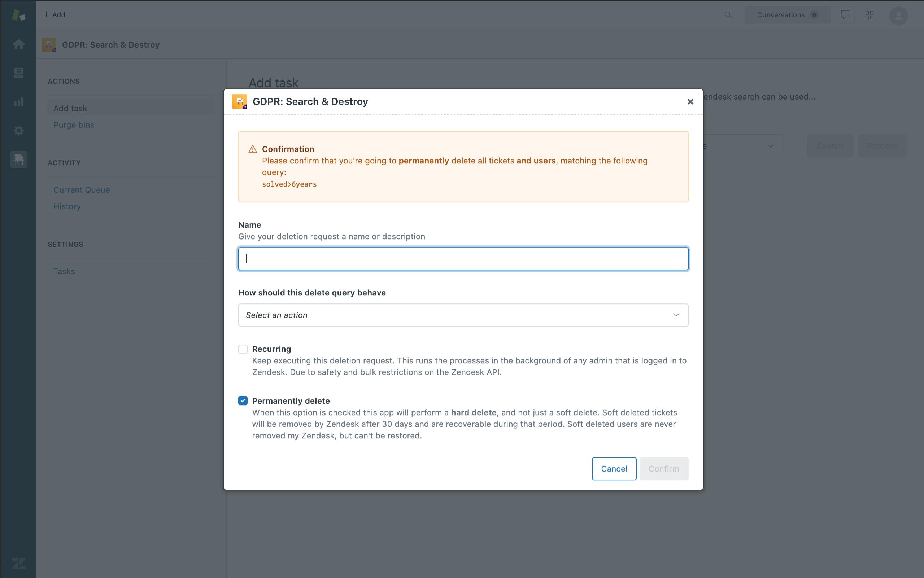
Task: Go to the History link
Action: tap(67, 206)
